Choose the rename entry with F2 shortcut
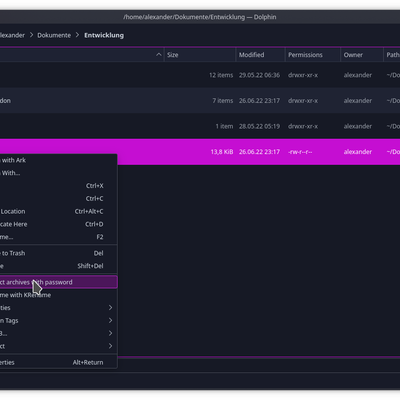This screenshot has height=400, width=400. [58, 237]
